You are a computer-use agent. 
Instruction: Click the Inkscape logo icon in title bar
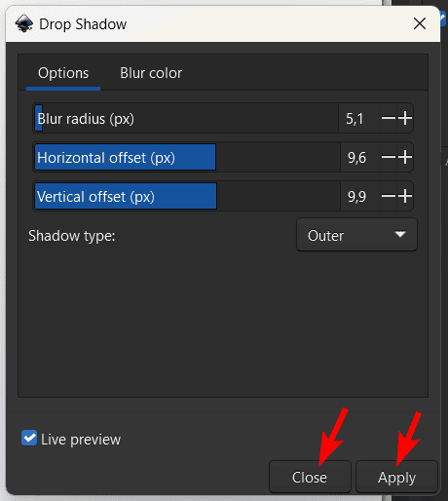coord(24,23)
